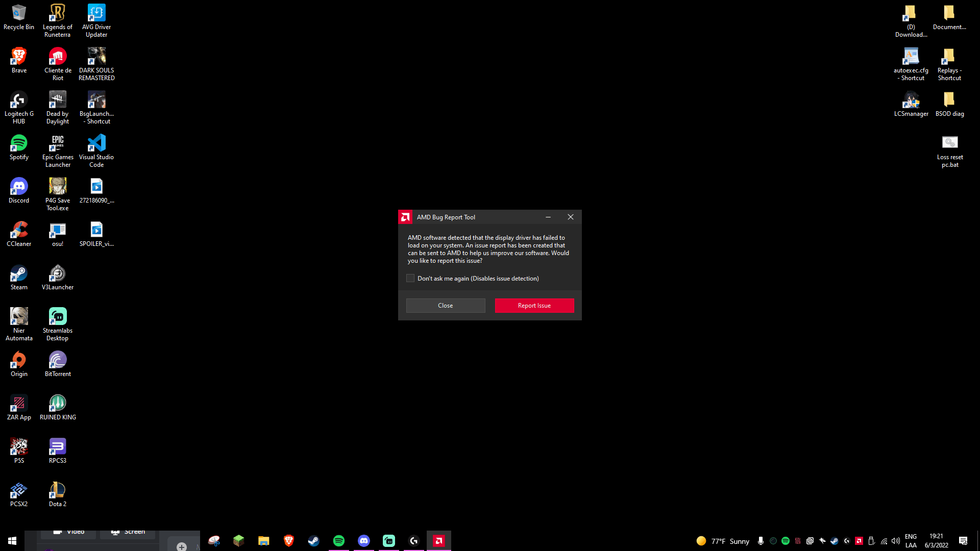The height and width of the screenshot is (551, 980).
Task: Launch BitTorrent from desktop icon
Action: pyautogui.click(x=57, y=363)
